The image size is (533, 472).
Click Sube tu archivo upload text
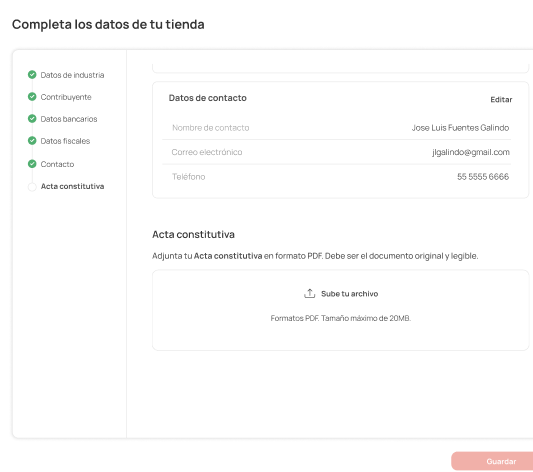349,294
